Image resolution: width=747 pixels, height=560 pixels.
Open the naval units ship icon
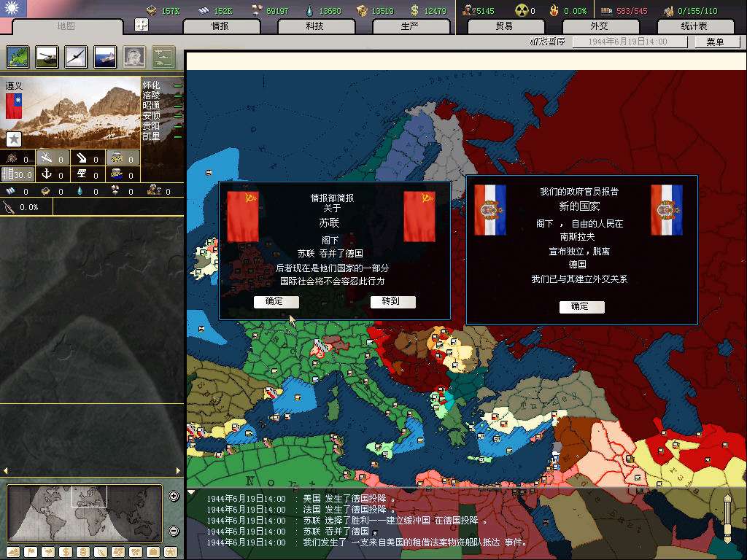105,57
